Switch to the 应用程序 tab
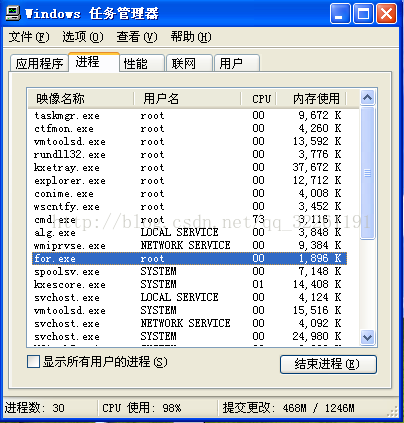 pyautogui.click(x=39, y=63)
